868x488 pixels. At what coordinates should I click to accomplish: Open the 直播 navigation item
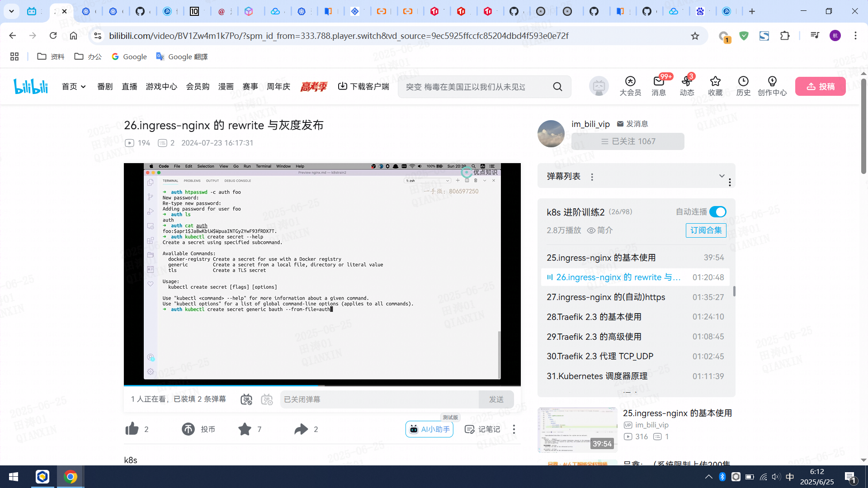tap(129, 86)
